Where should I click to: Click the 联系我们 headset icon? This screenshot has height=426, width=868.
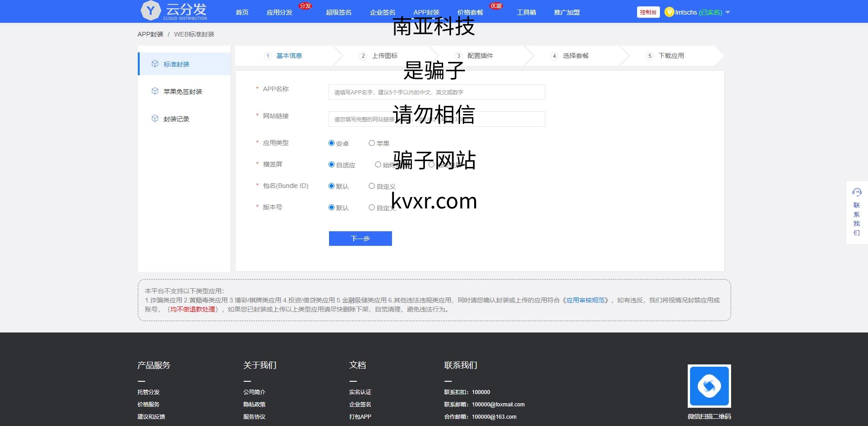(x=857, y=192)
